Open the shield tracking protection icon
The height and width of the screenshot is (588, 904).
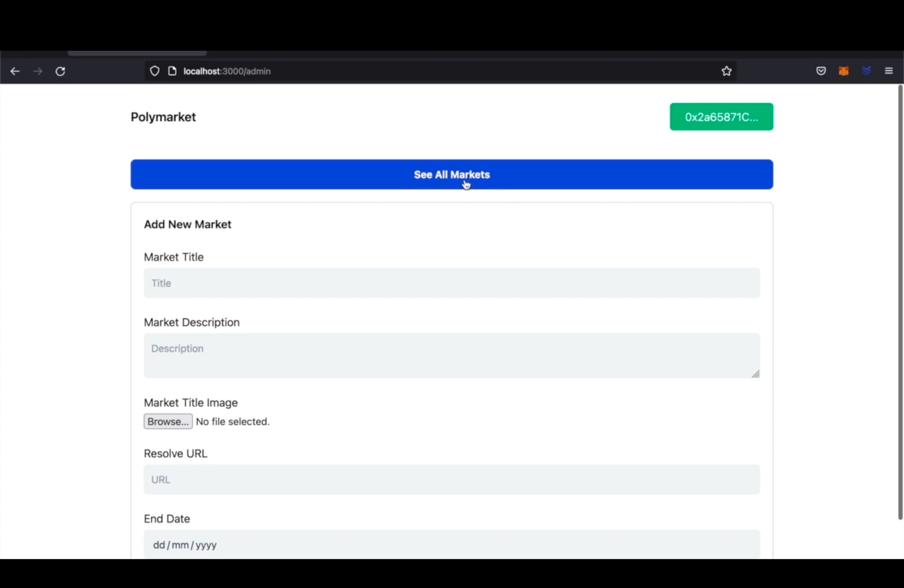[155, 71]
